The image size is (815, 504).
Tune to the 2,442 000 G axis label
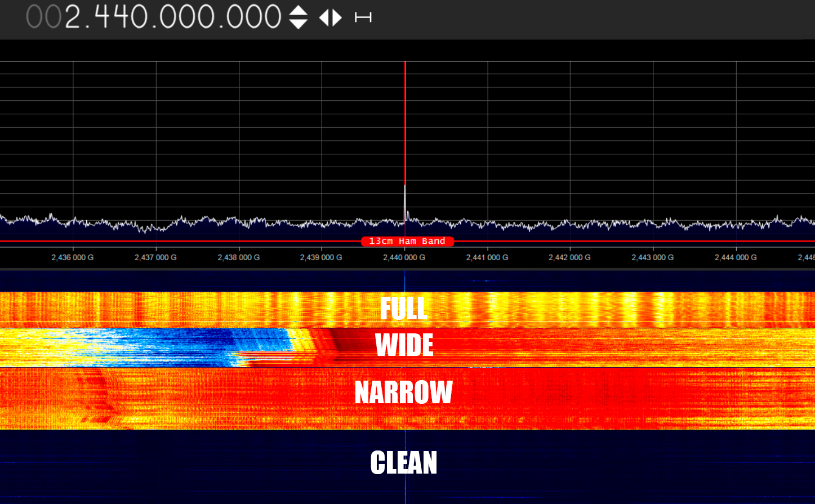coord(570,257)
